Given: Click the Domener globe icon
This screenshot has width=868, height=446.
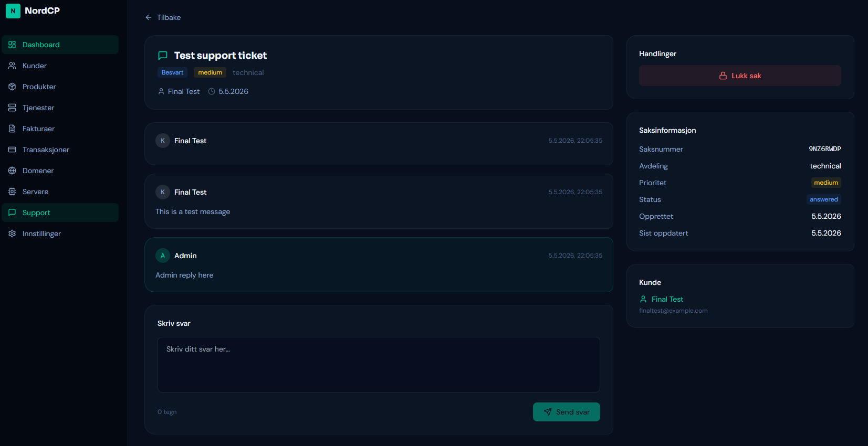Looking at the screenshot, I should coord(12,171).
